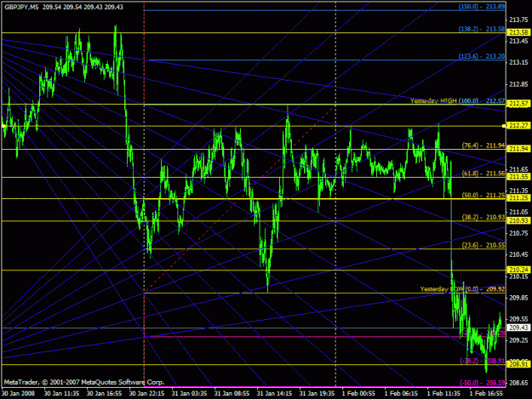Select the (38.2) Fibonacci retracement label
Viewport: 532px width, 399px height.
[x=470, y=217]
